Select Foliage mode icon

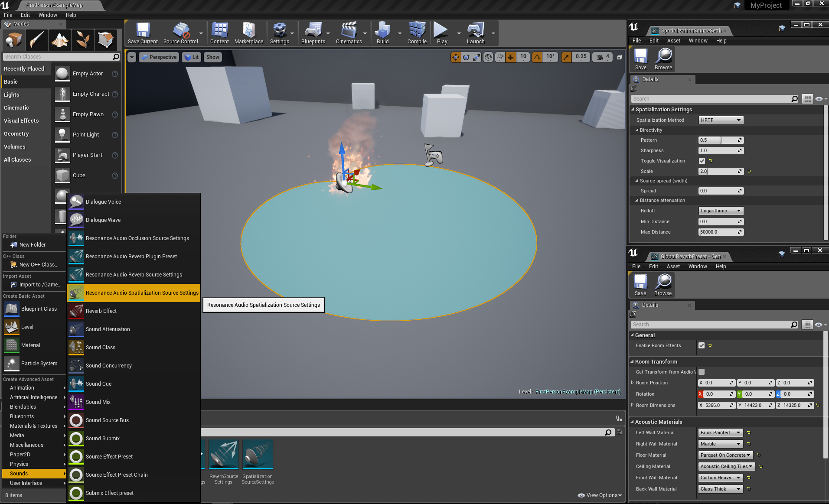[x=83, y=40]
